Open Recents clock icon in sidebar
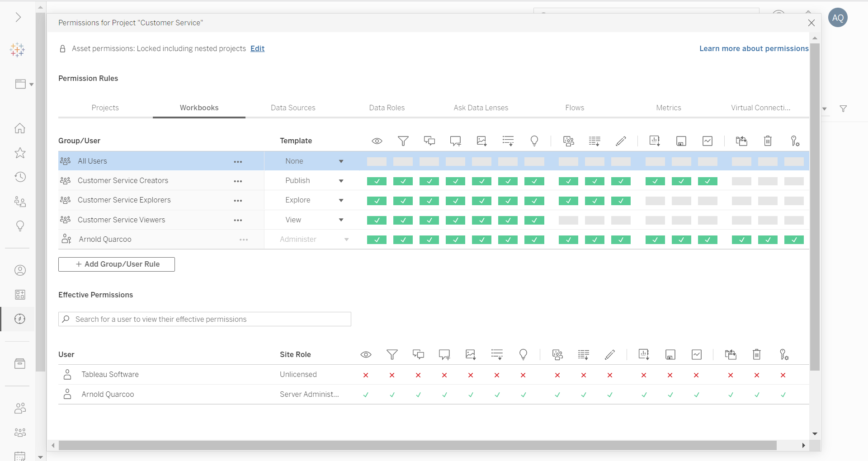The image size is (868, 461). click(x=20, y=177)
